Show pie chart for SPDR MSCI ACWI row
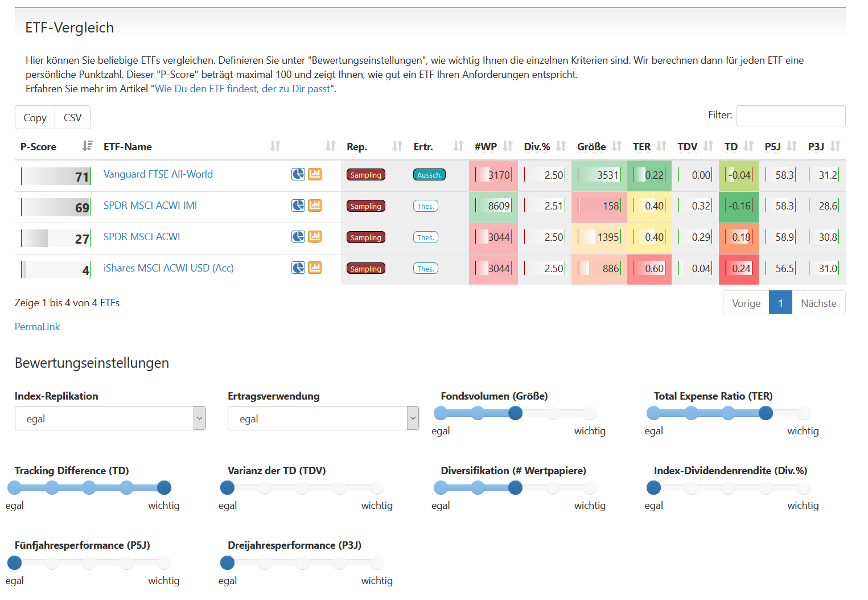Viewport: 868px width, 600px height. coord(298,237)
